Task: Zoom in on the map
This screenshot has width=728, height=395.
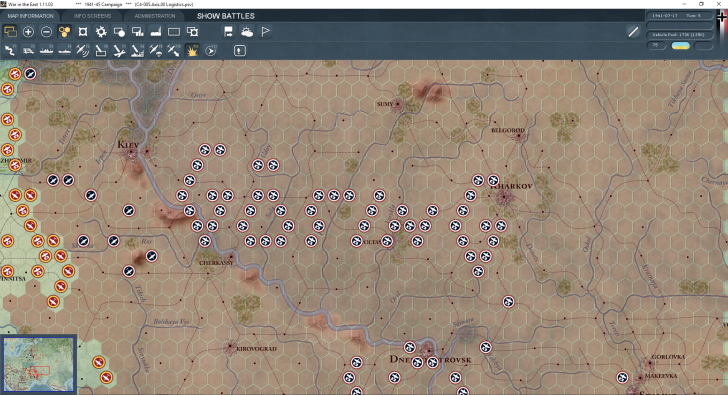Action: click(x=28, y=32)
